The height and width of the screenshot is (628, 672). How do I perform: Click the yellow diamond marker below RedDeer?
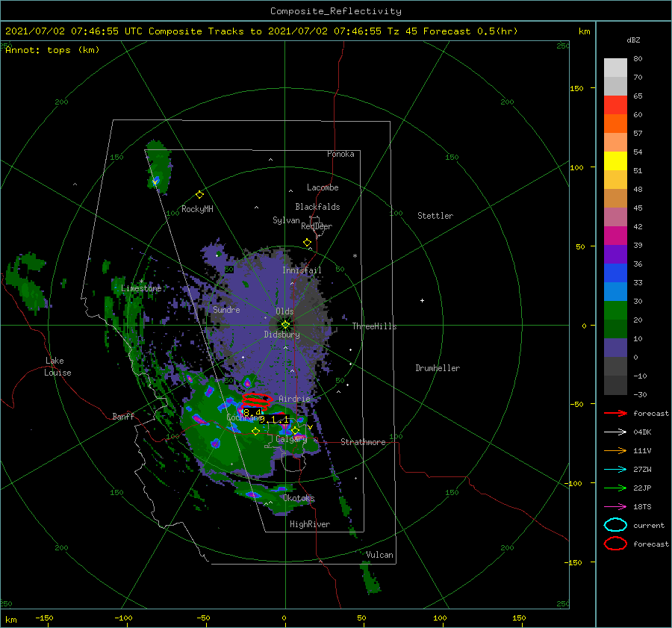(x=307, y=243)
